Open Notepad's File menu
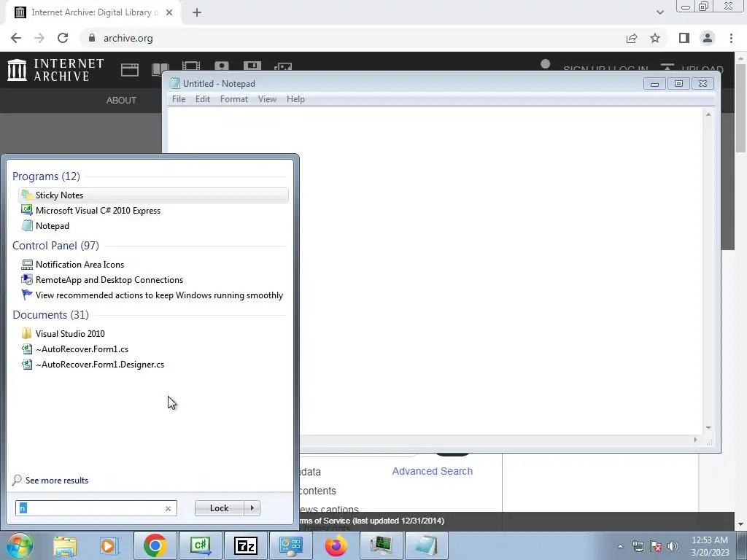The height and width of the screenshot is (560, 747). click(179, 99)
